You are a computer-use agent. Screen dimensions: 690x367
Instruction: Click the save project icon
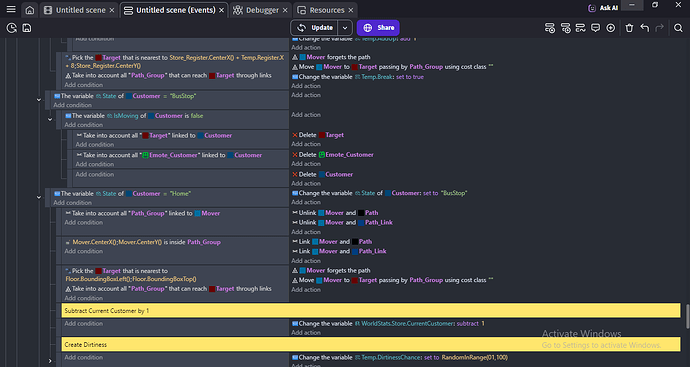point(27,28)
